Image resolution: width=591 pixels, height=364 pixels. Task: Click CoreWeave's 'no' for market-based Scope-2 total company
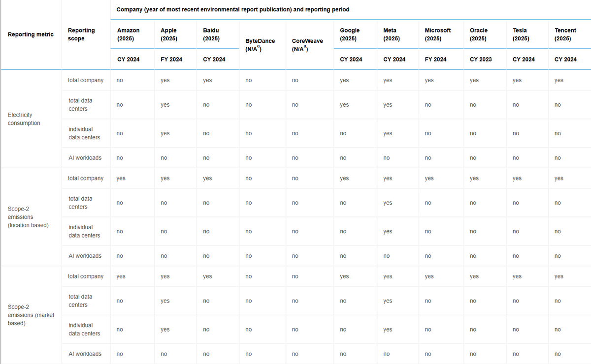(x=295, y=276)
